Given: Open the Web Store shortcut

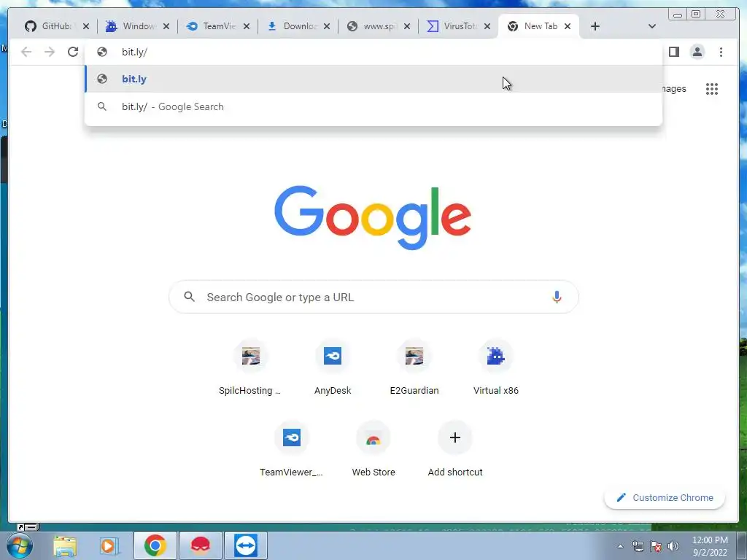Looking at the screenshot, I should click(x=373, y=449).
